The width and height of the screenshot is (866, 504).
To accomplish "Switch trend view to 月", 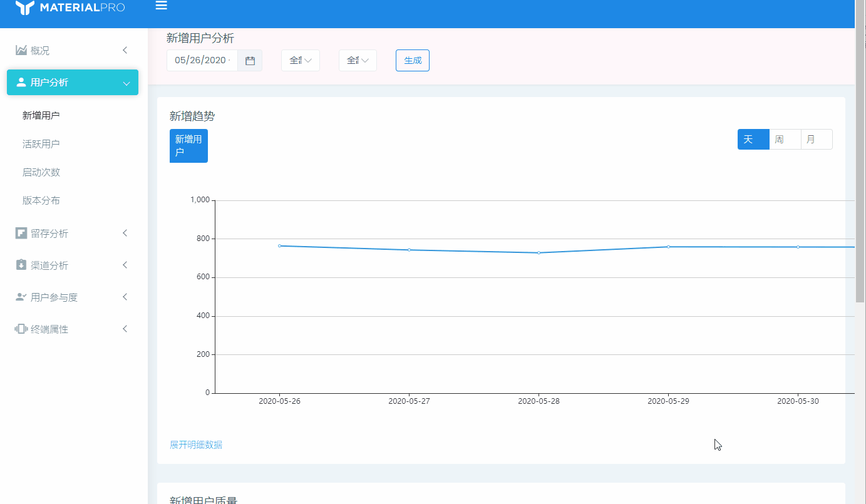I will pyautogui.click(x=817, y=140).
